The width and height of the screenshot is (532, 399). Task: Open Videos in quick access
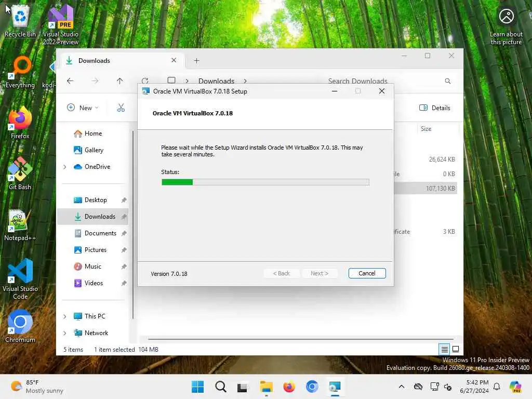pyautogui.click(x=94, y=283)
